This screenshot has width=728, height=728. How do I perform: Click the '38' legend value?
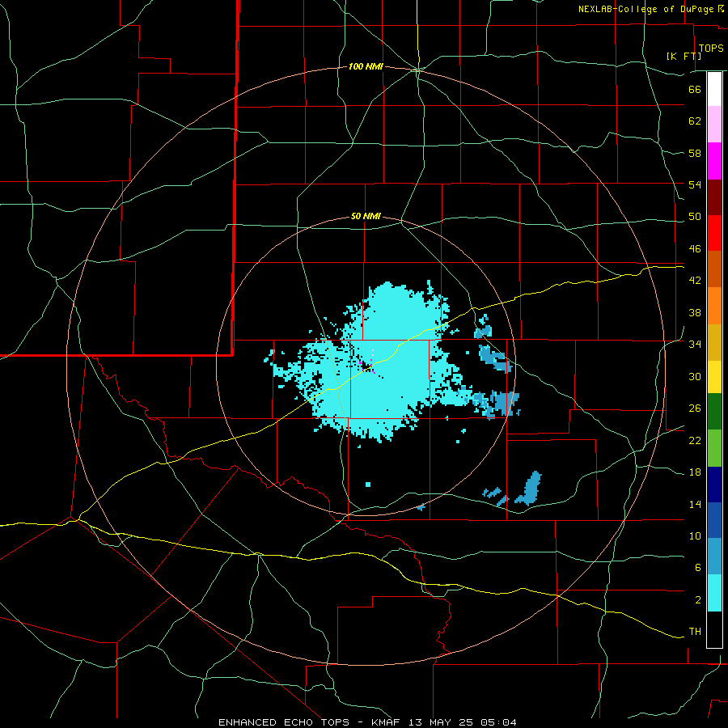tap(695, 312)
